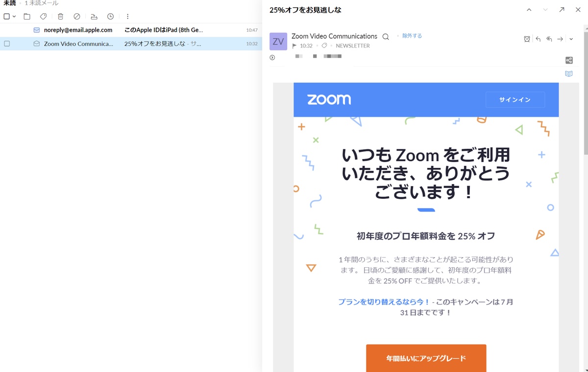Click the reply arrow icon
Image resolution: width=588 pixels, height=372 pixels.
click(538, 39)
